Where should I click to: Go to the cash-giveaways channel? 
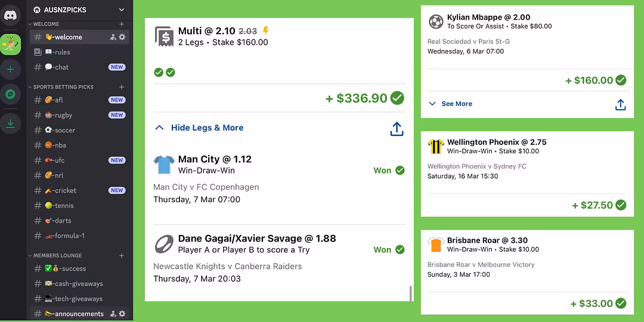[78, 284]
